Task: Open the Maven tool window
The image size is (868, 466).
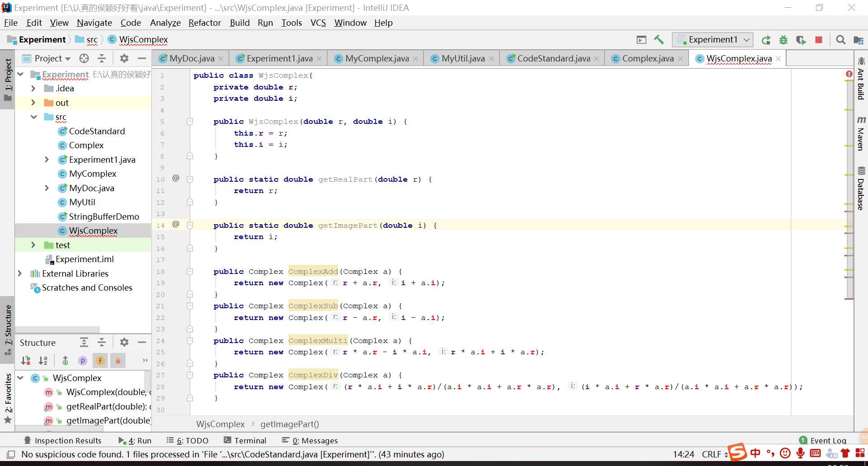Action: [x=861, y=133]
